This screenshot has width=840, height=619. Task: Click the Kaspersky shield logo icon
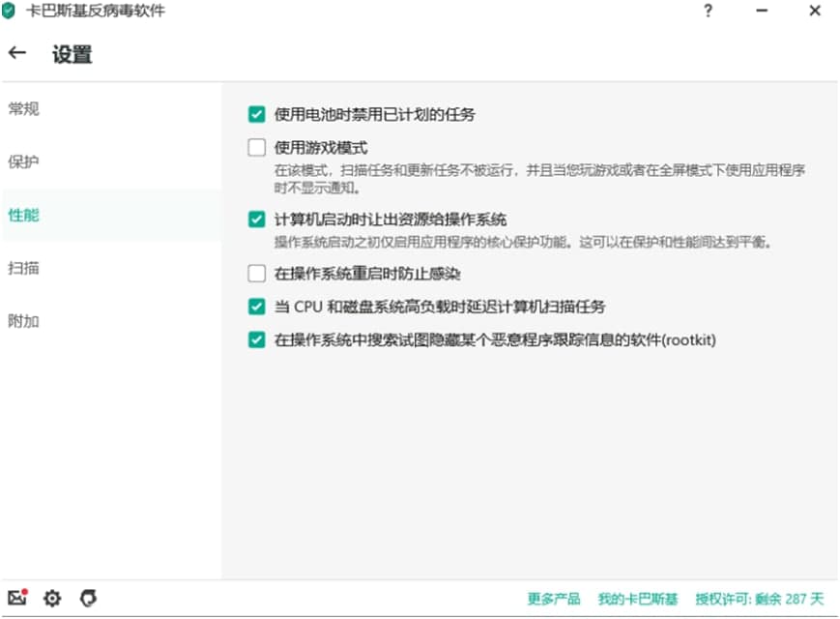tap(9, 11)
